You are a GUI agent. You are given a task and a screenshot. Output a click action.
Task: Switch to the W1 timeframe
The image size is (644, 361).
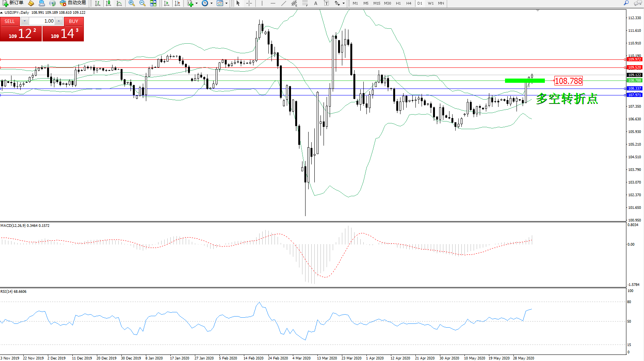[431, 3]
